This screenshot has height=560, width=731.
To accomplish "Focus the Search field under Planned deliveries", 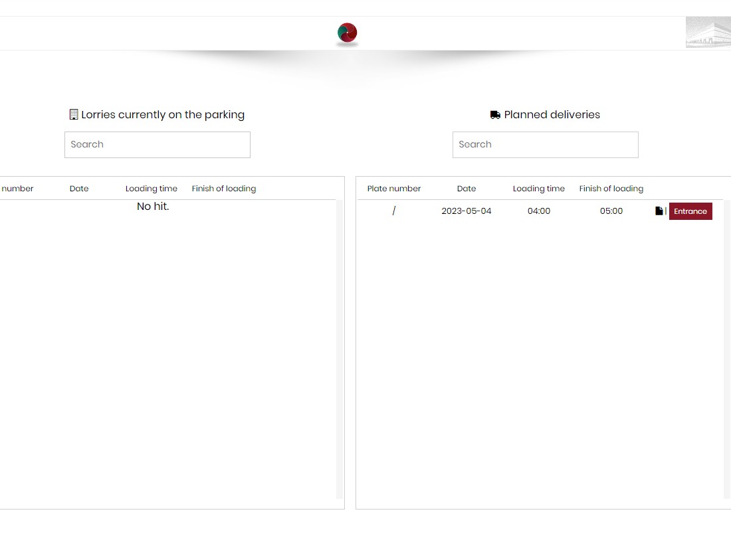I will [545, 145].
